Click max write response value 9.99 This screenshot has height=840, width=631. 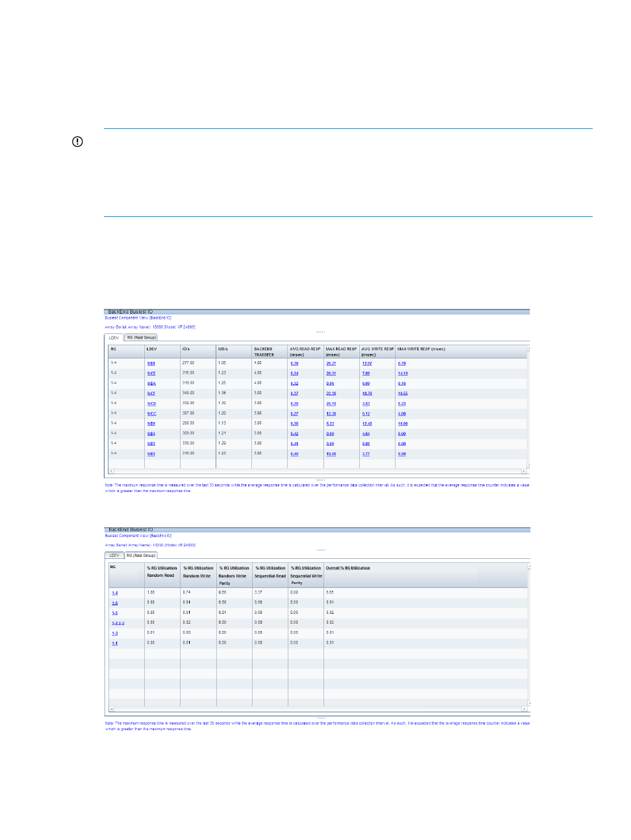point(401,454)
